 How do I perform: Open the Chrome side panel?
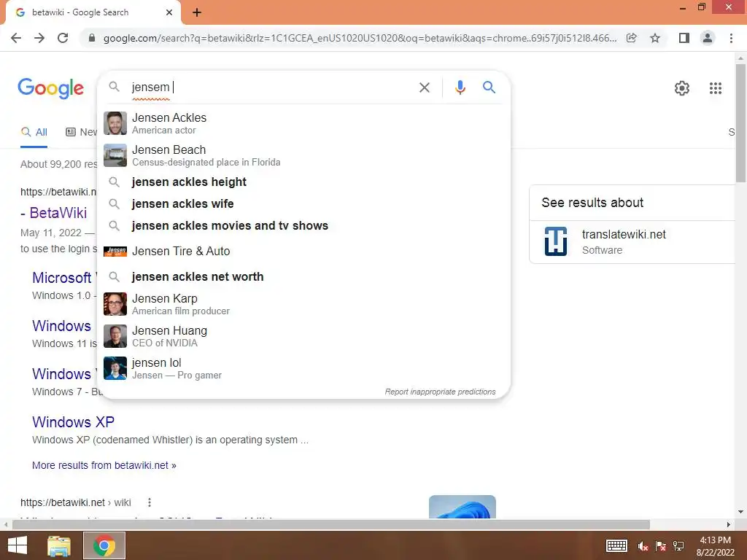click(684, 38)
